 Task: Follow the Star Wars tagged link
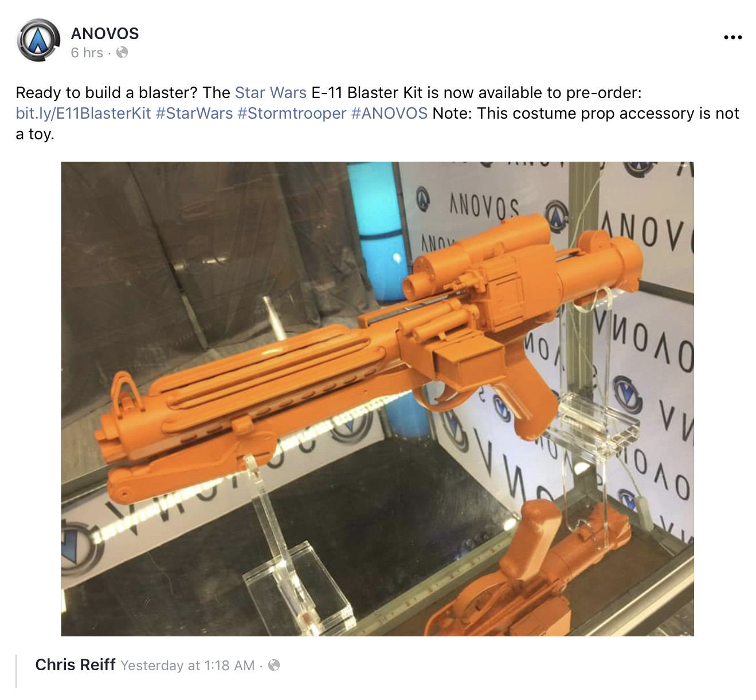pos(271,92)
